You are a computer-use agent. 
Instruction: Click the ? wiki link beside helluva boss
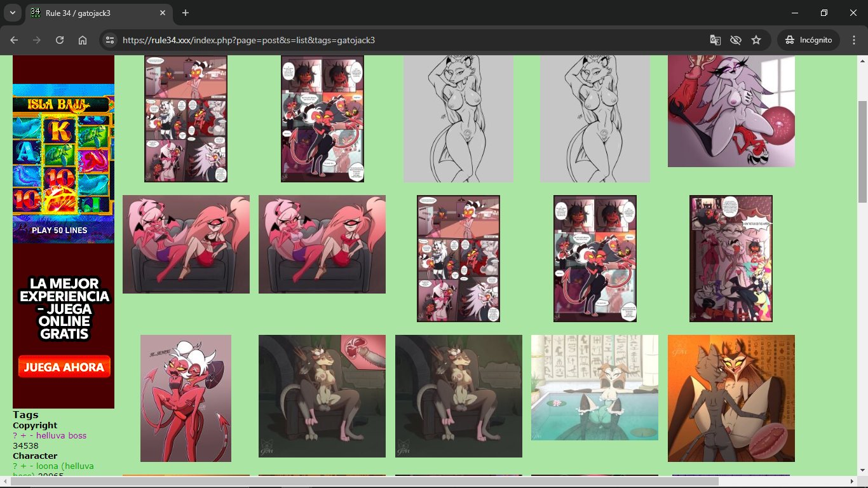(15, 436)
